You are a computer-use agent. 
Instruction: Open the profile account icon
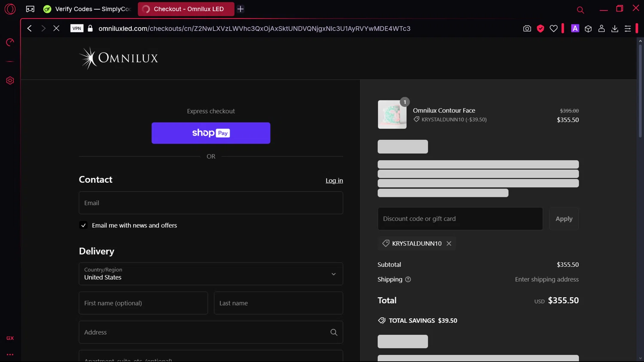click(601, 28)
